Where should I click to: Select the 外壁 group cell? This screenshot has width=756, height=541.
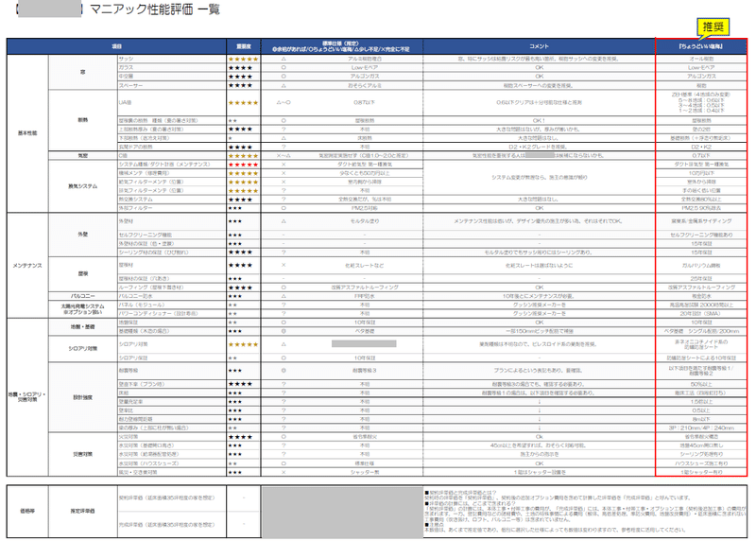pyautogui.click(x=83, y=235)
